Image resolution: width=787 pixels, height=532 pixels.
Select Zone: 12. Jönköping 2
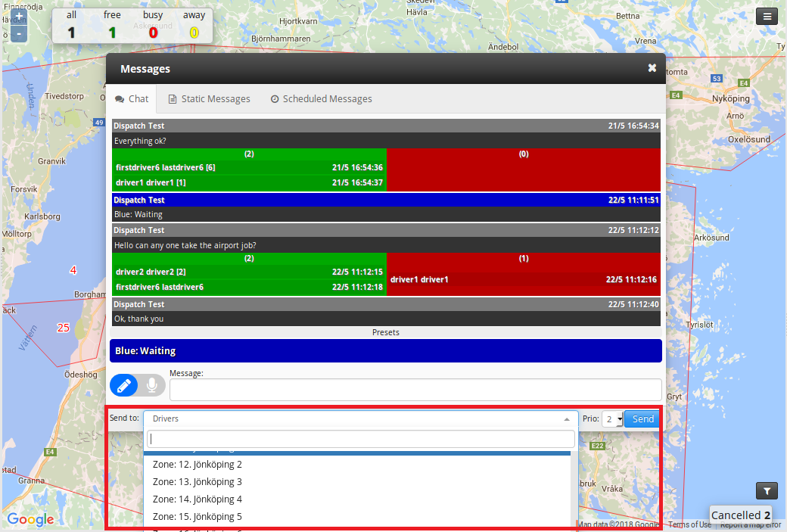tap(357, 464)
